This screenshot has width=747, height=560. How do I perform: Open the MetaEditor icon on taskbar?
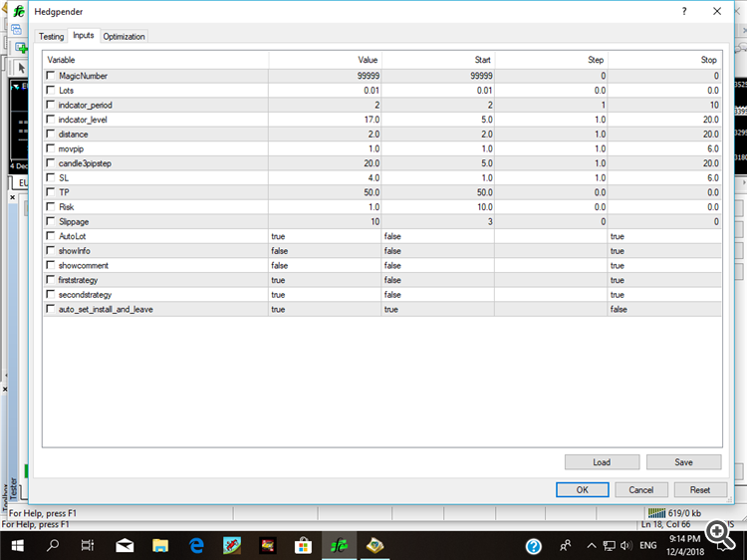[x=374, y=545]
